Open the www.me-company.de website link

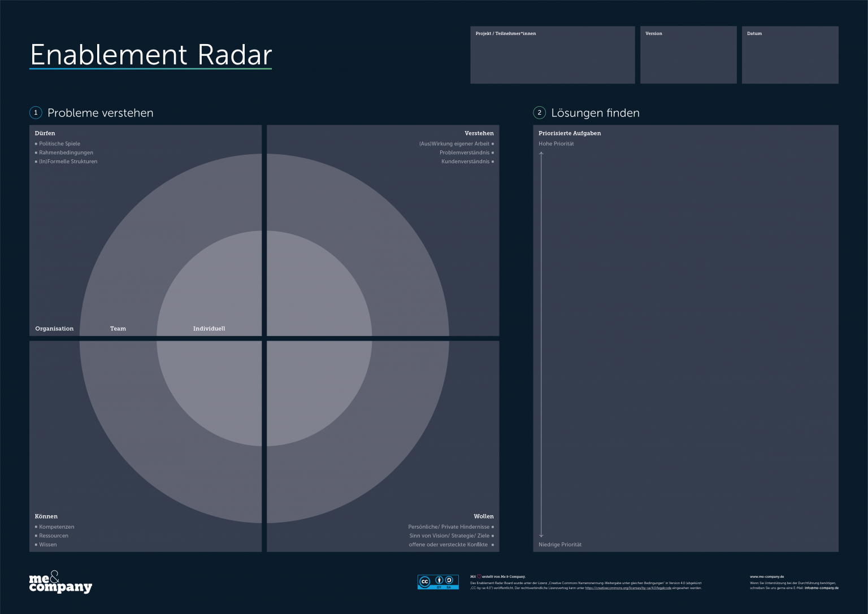[x=766, y=577]
